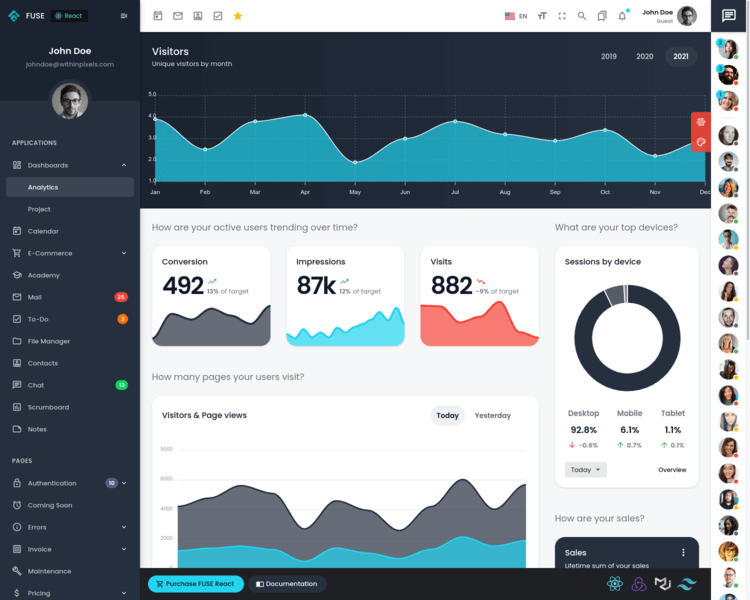Open the chat panel icon at top right

729,16
